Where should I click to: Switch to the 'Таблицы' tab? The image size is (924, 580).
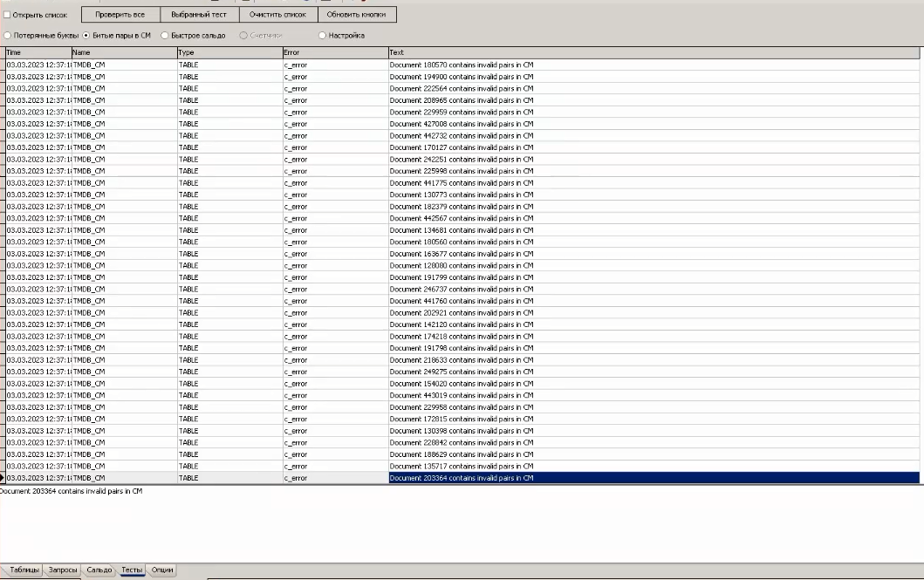click(x=24, y=570)
